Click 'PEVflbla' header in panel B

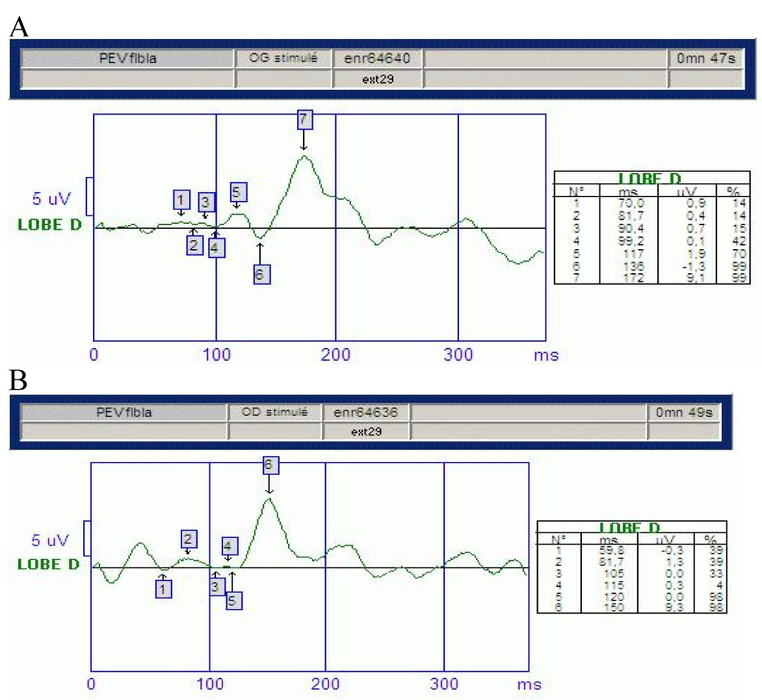[x=124, y=412]
